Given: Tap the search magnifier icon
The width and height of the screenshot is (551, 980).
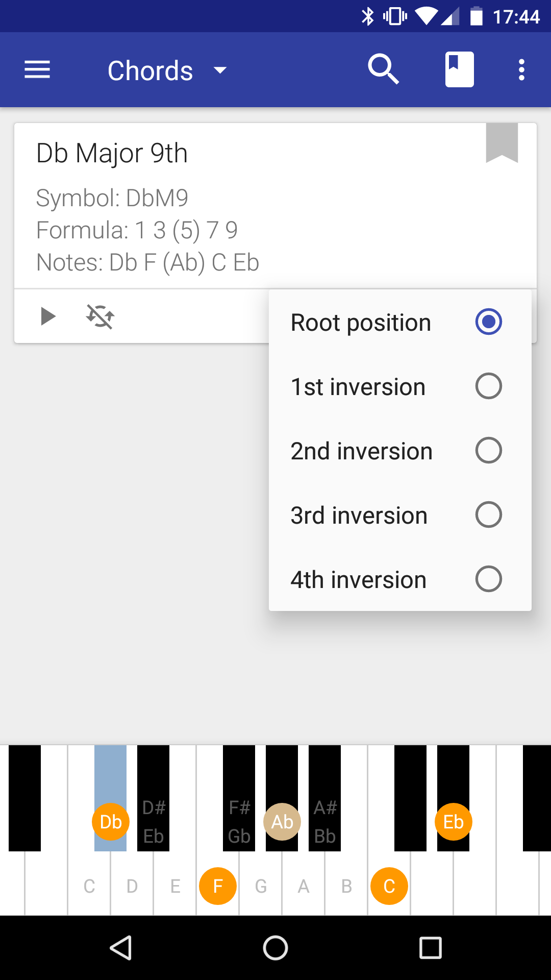Looking at the screenshot, I should click(383, 69).
